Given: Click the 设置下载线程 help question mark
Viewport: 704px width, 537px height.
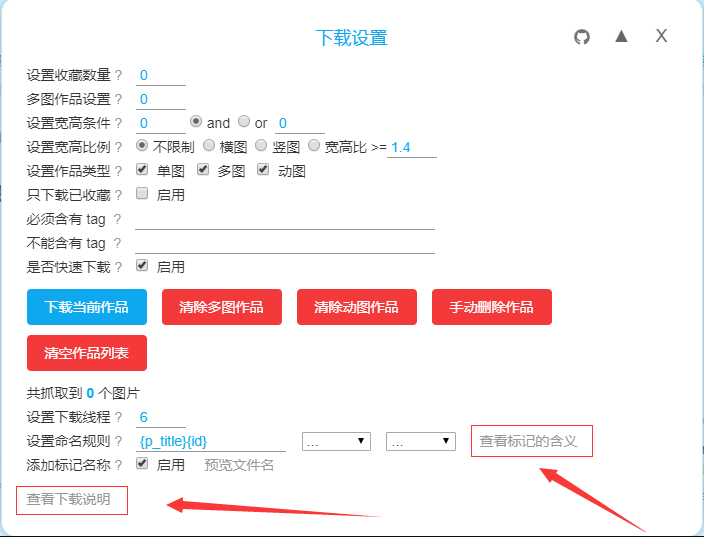Looking at the screenshot, I should (x=118, y=417).
